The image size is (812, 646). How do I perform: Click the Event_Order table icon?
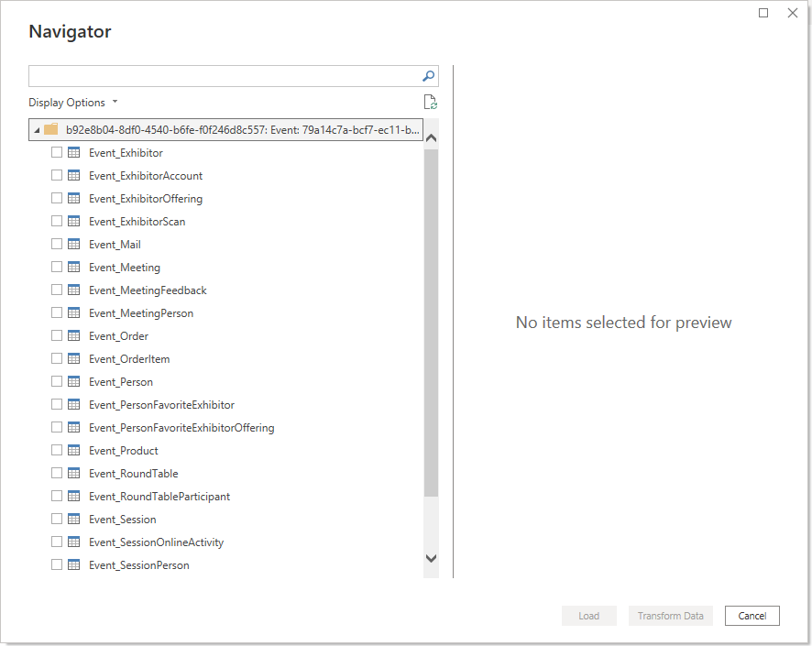74,336
